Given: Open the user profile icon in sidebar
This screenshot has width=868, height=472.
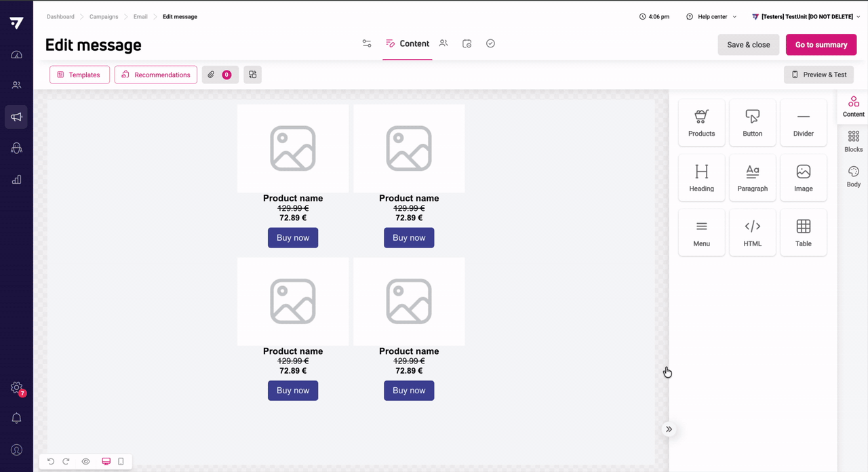Looking at the screenshot, I should [x=16, y=450].
